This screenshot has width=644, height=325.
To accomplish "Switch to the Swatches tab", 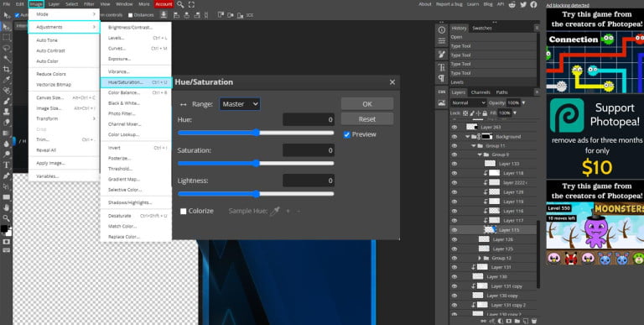I will click(x=482, y=28).
